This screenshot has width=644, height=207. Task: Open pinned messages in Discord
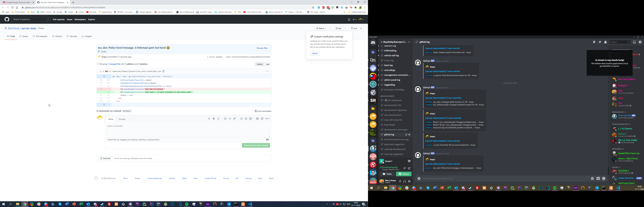[x=600, y=42]
